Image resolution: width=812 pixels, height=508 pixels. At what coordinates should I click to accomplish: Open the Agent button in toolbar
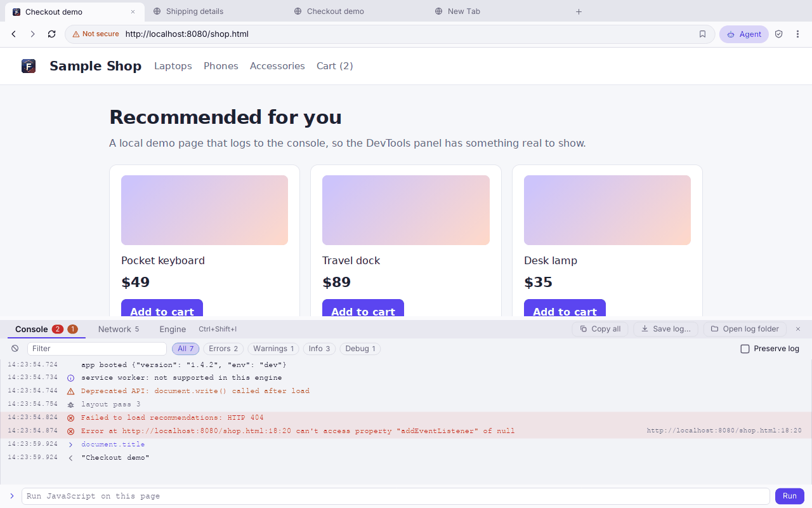(744, 34)
